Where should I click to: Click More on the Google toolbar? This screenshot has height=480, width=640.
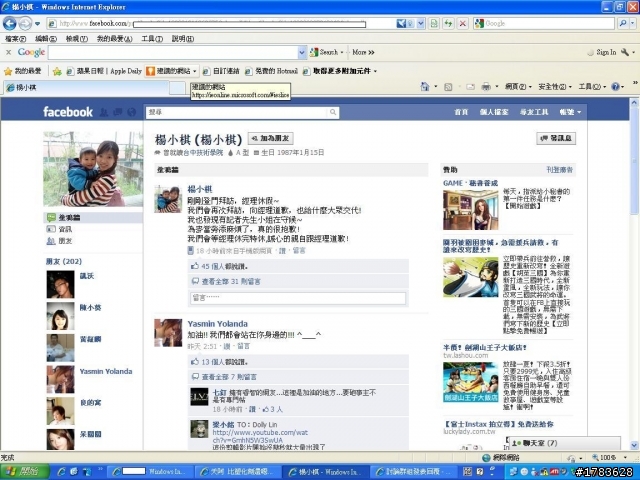click(x=363, y=52)
